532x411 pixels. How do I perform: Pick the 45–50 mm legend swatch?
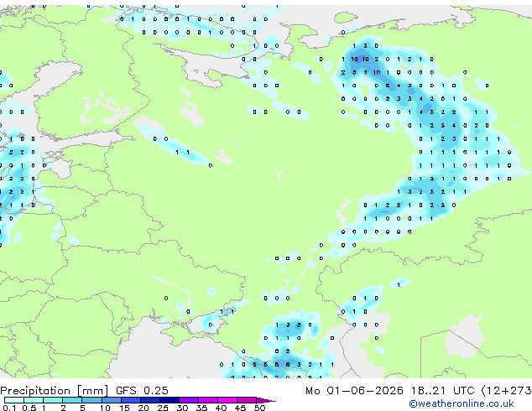(x=247, y=400)
